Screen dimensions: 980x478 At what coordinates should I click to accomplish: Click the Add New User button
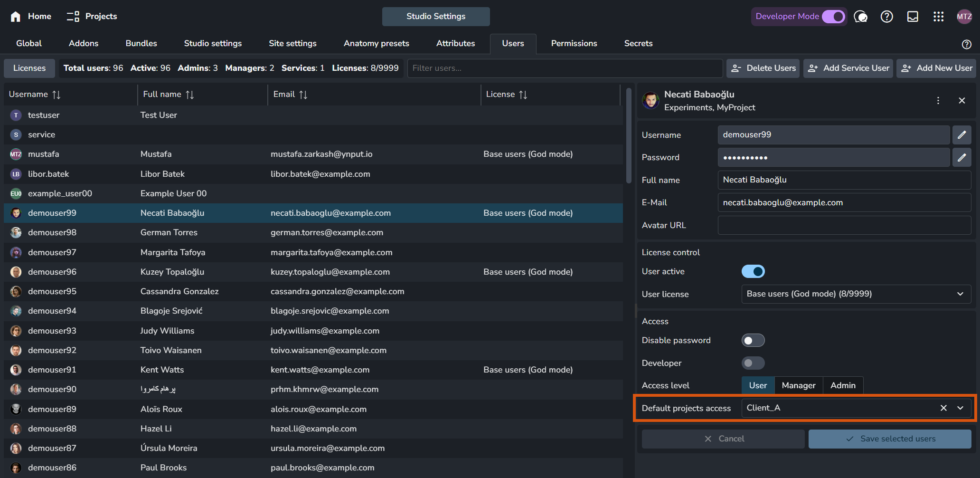936,68
